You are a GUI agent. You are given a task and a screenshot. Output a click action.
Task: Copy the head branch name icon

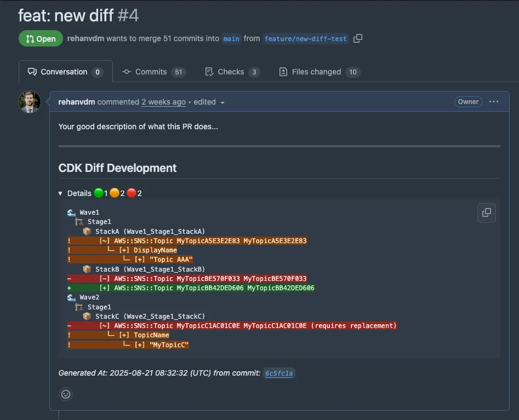pos(358,38)
